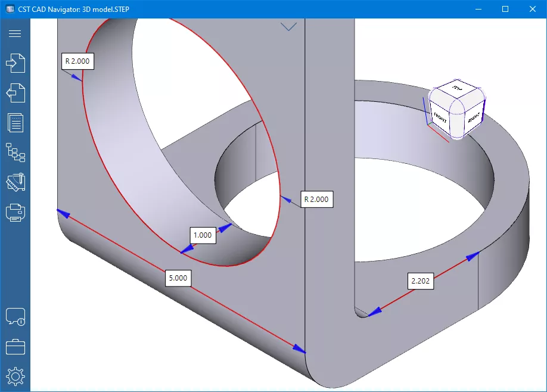Image resolution: width=547 pixels, height=392 pixels.
Task: Expand the chevron at the top of the viewport
Action: click(289, 26)
